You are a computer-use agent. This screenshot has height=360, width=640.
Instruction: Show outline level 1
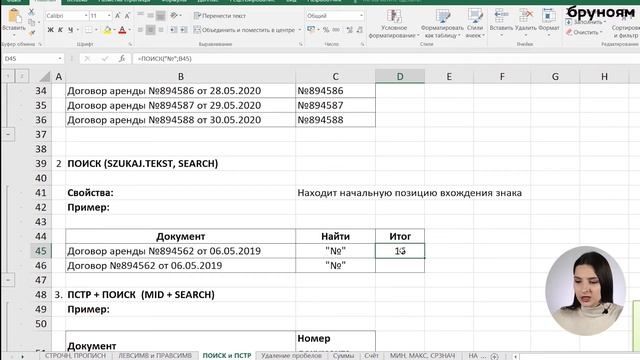point(8,76)
